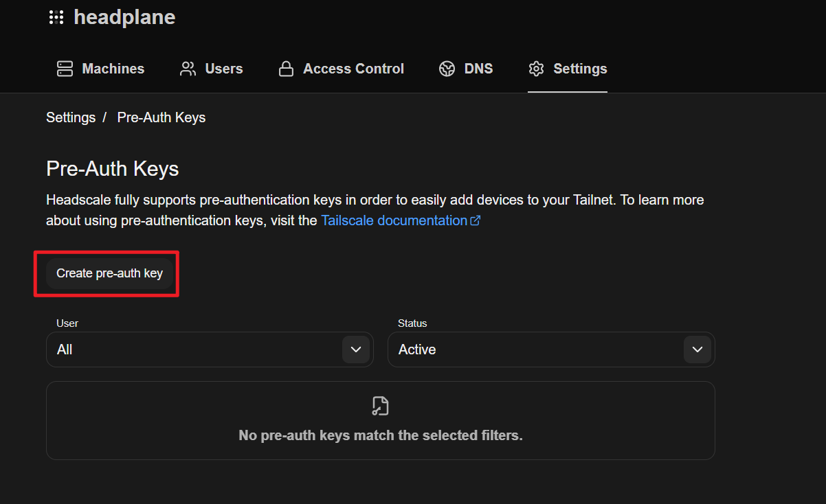Click the Settings gear icon

click(536, 69)
